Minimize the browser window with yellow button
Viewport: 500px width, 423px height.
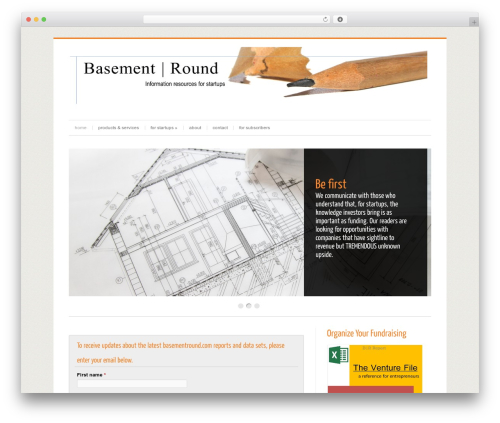36,19
